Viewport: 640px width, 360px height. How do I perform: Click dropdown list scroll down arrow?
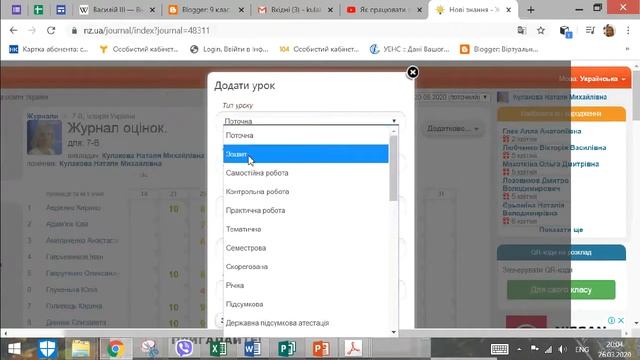pos(393,332)
